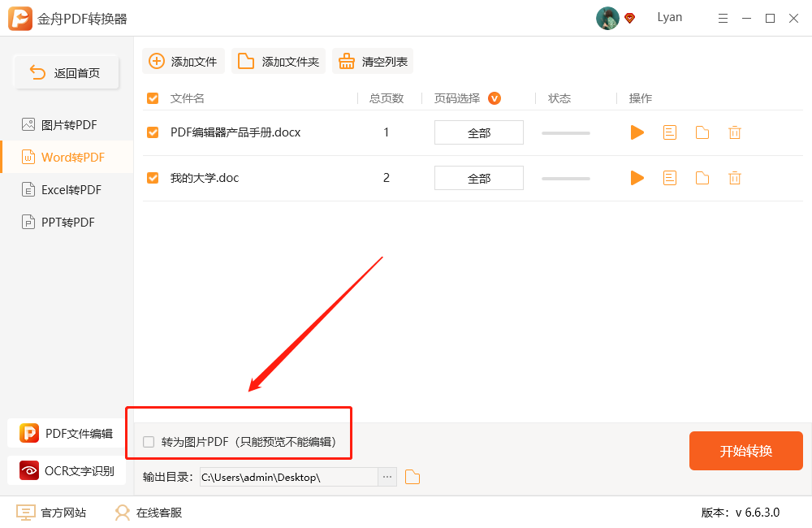Open document view icon for PDF编辑器产品手册.docx
This screenshot has width=812, height=528.
(x=670, y=132)
